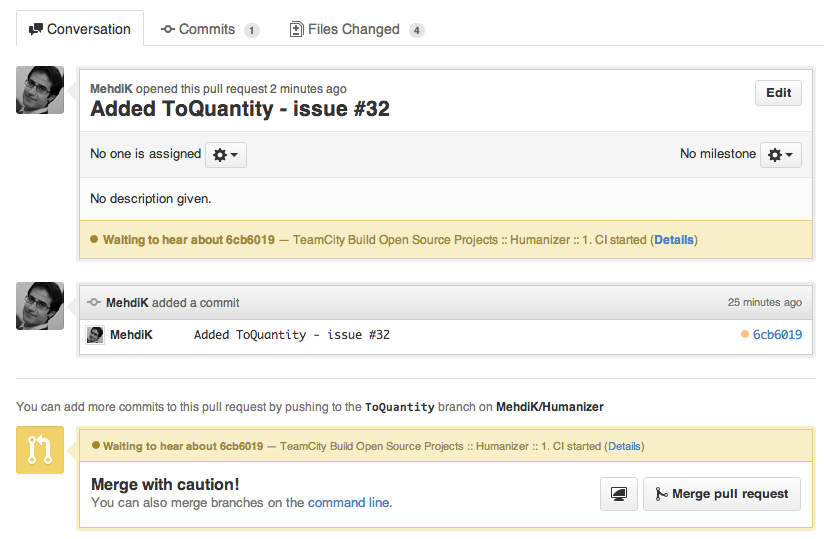
Task: Switch to the Commits tab
Action: (x=209, y=29)
